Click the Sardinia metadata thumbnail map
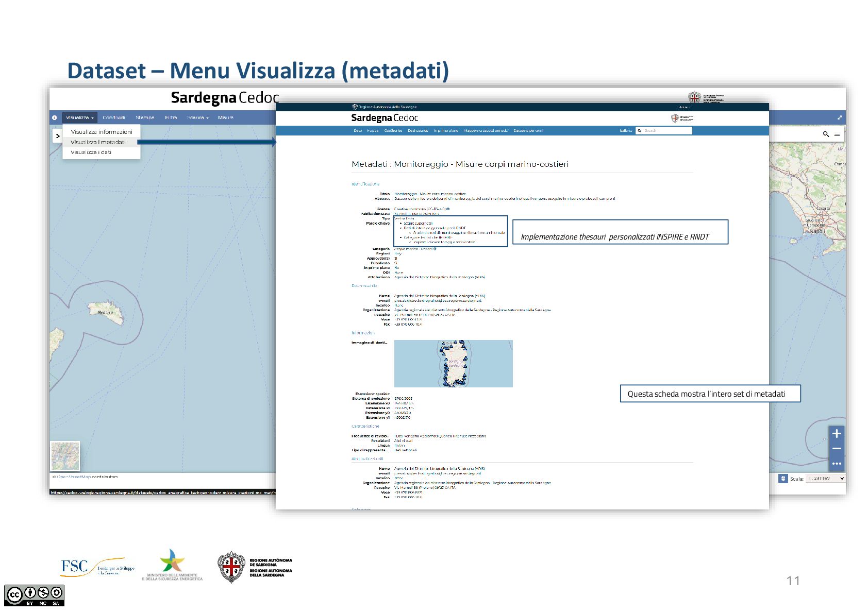The image size is (868, 613). 454,364
